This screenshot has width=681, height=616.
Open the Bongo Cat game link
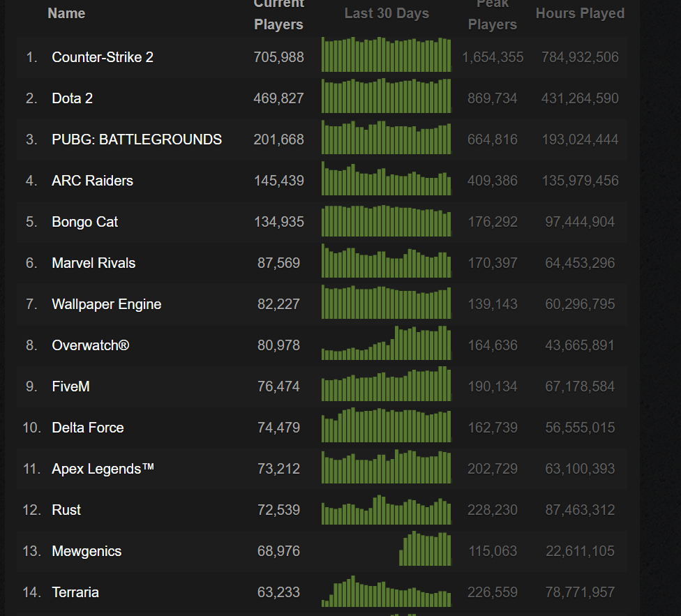click(84, 222)
